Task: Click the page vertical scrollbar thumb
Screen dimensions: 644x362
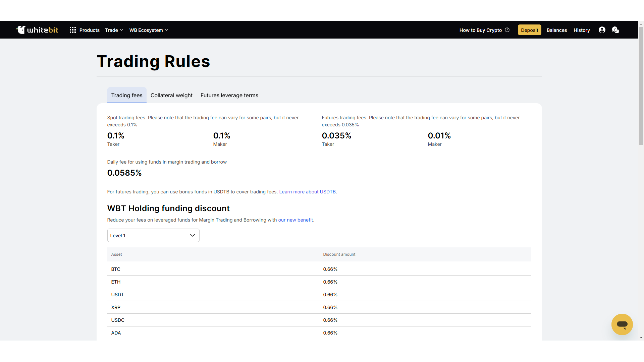Action: (x=641, y=86)
